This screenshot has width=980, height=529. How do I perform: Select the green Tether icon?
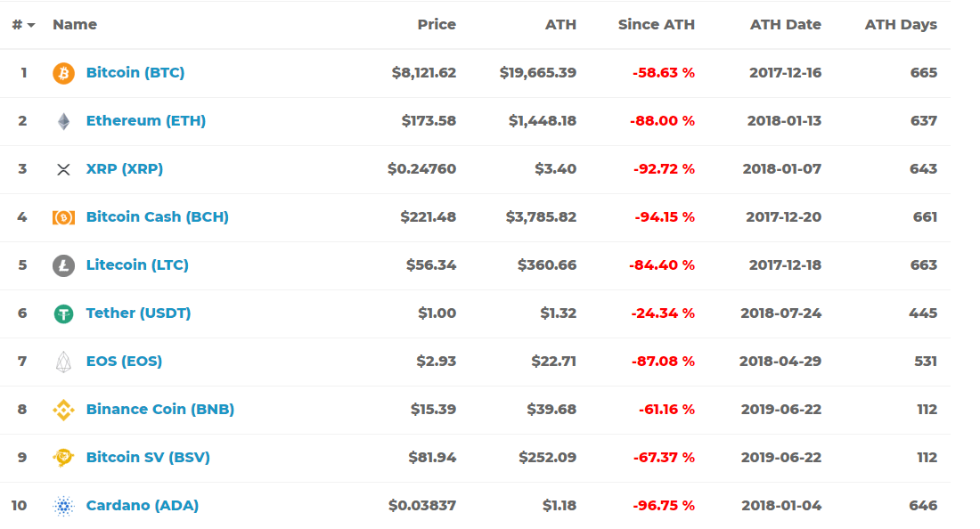62,313
